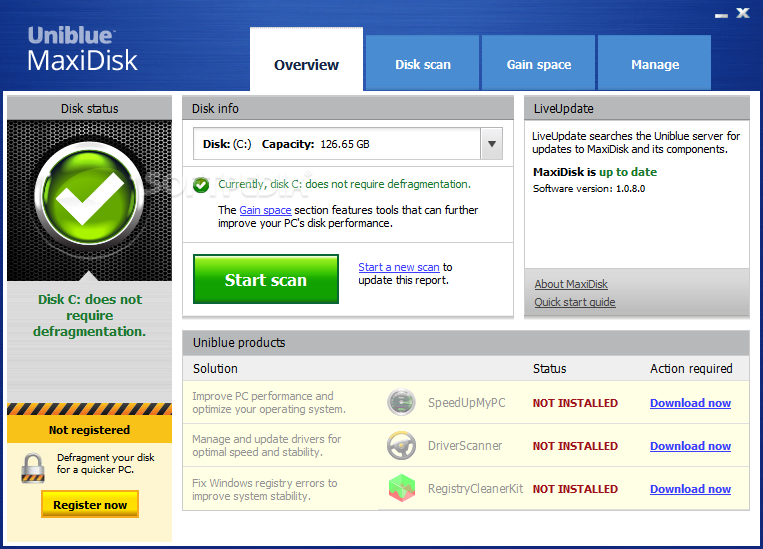
Task: Download now link for RegistryCleanerKit
Action: coord(690,489)
